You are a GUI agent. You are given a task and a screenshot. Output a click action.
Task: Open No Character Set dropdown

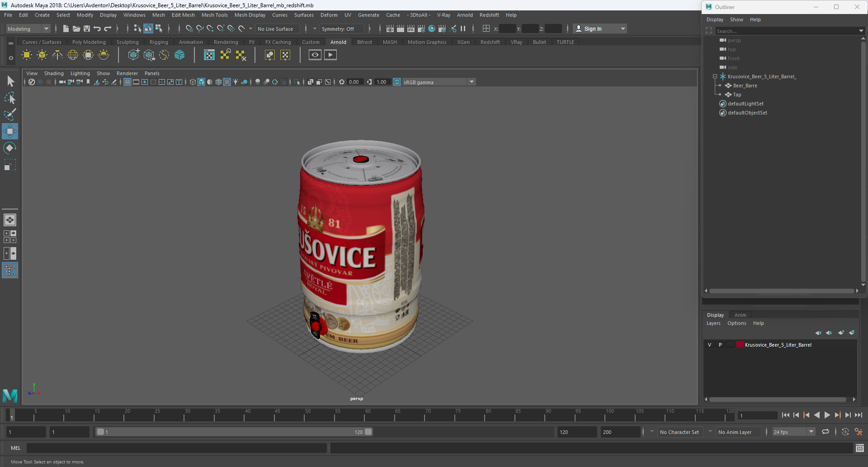pyautogui.click(x=679, y=432)
